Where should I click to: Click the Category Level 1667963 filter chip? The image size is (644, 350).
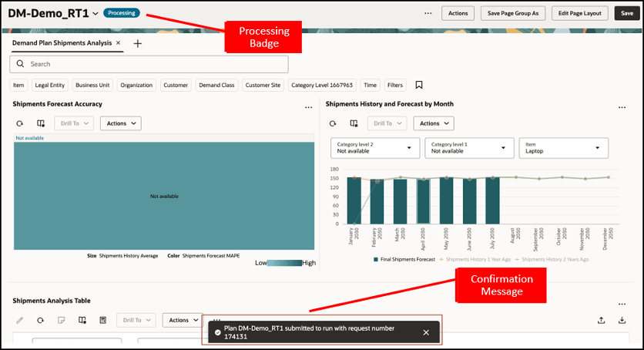[x=322, y=85]
